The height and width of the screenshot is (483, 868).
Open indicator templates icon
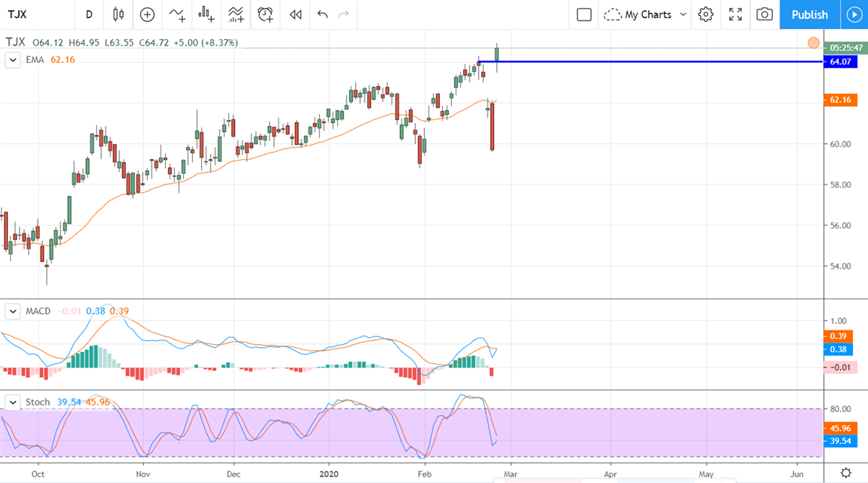pos(236,14)
